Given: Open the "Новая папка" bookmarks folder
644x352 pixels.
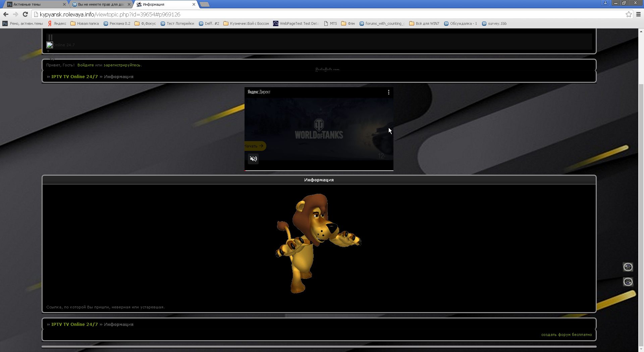Looking at the screenshot, I should (x=85, y=23).
